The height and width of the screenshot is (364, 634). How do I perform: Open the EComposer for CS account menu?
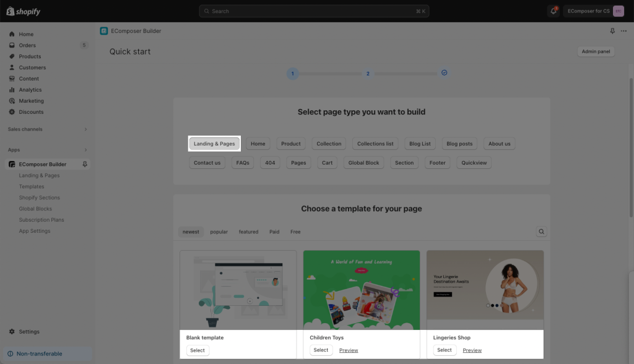(x=595, y=11)
